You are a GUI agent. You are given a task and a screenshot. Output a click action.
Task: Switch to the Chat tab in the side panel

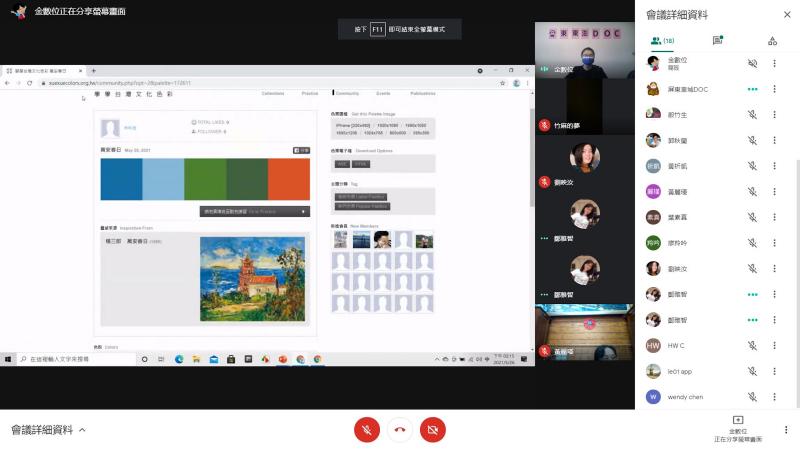coord(717,41)
